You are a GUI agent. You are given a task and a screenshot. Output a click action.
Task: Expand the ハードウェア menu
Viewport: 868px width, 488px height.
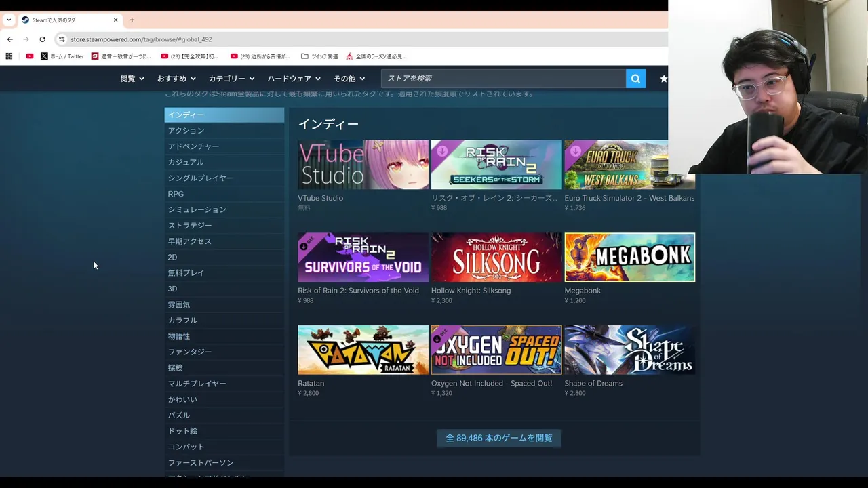pyautogui.click(x=294, y=79)
